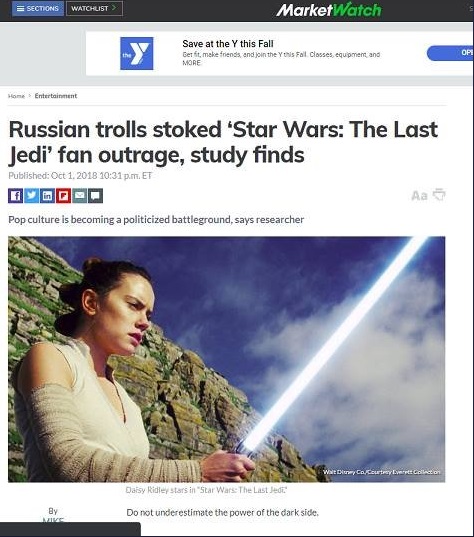View the Daisy Ridley article photo

pyautogui.click(x=227, y=359)
